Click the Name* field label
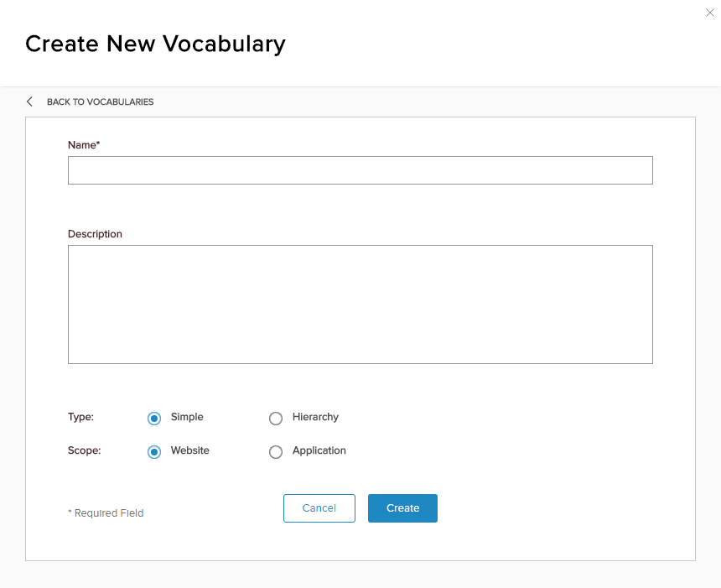The height and width of the screenshot is (588, 721). tap(84, 145)
